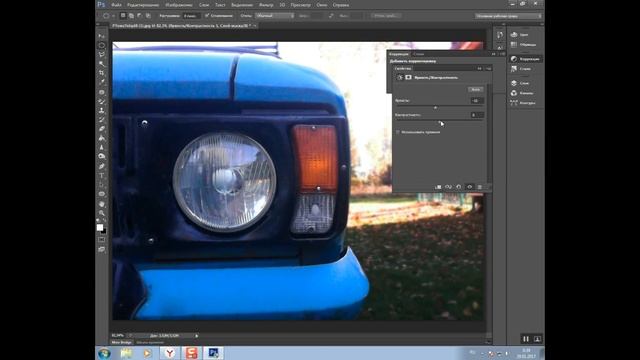
Task: Click the Контрастность slider handle
Action: [x=440, y=121]
